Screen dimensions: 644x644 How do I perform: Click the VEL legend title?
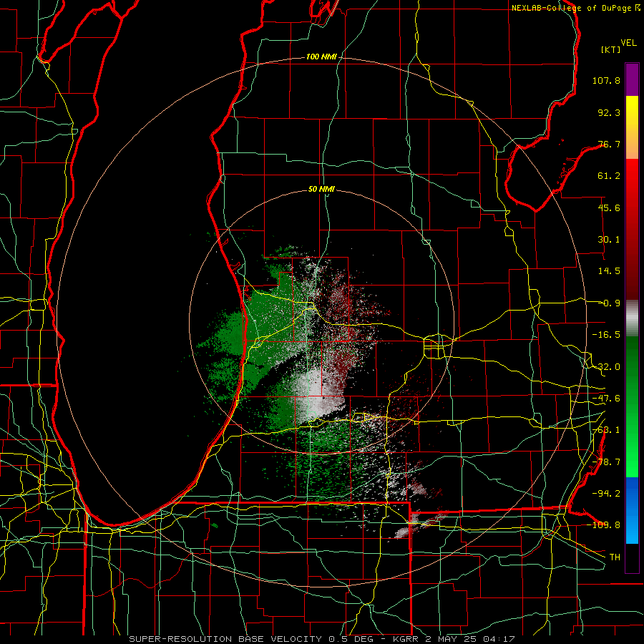628,43
